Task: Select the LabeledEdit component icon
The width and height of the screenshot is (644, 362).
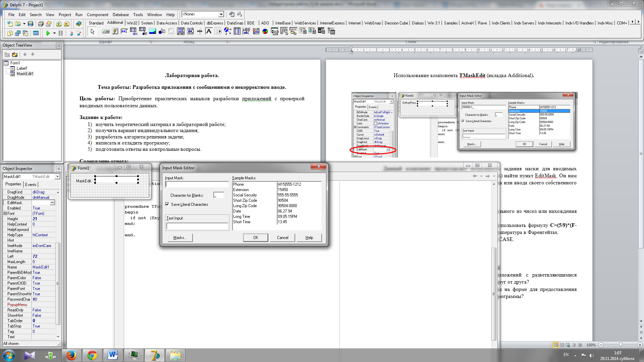Action: [x=247, y=32]
